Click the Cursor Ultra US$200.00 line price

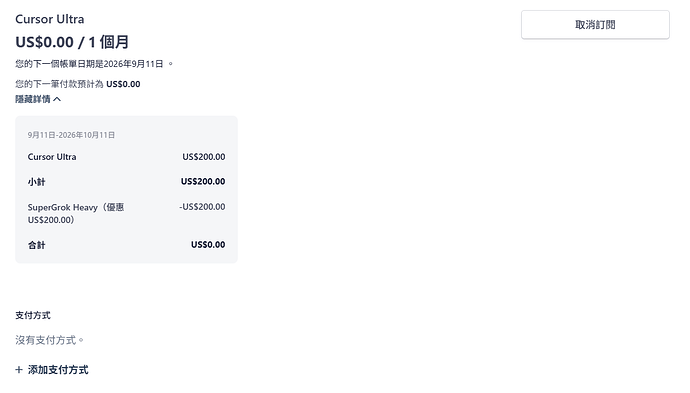[204, 157]
